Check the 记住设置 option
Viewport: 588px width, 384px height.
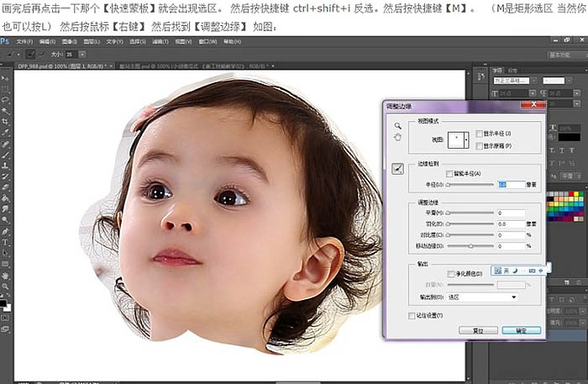pyautogui.click(x=411, y=315)
